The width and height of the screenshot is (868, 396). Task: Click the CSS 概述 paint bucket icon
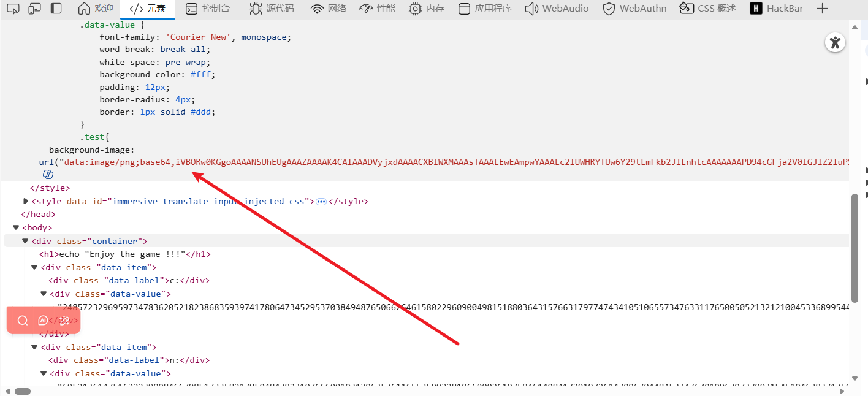(x=687, y=9)
